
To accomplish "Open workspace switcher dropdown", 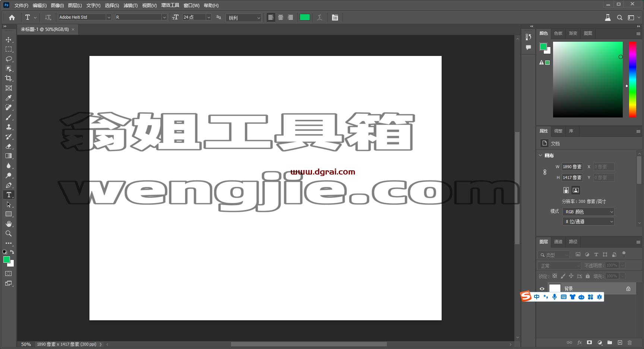I will click(x=632, y=17).
